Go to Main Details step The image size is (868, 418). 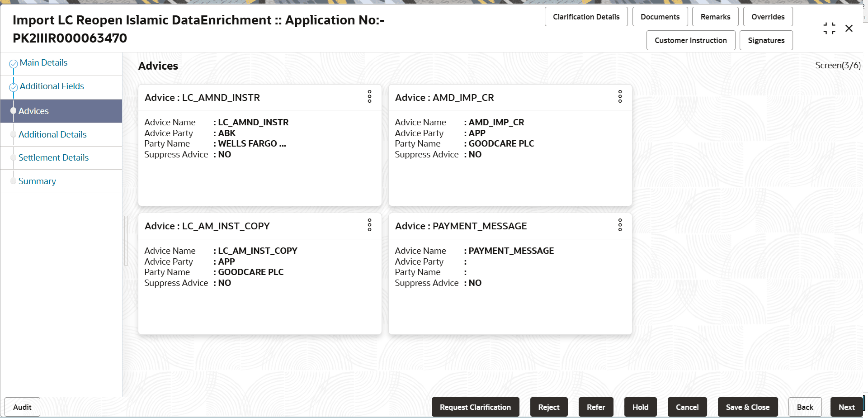pyautogui.click(x=43, y=63)
